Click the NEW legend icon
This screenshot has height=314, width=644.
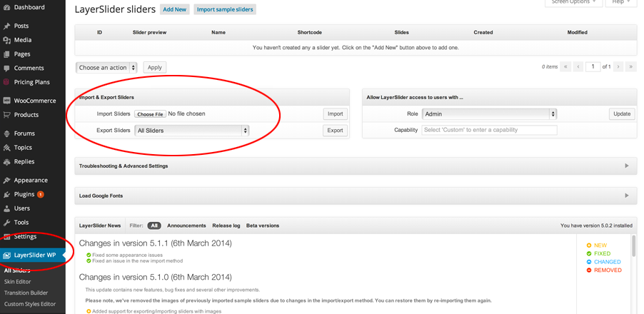point(589,245)
